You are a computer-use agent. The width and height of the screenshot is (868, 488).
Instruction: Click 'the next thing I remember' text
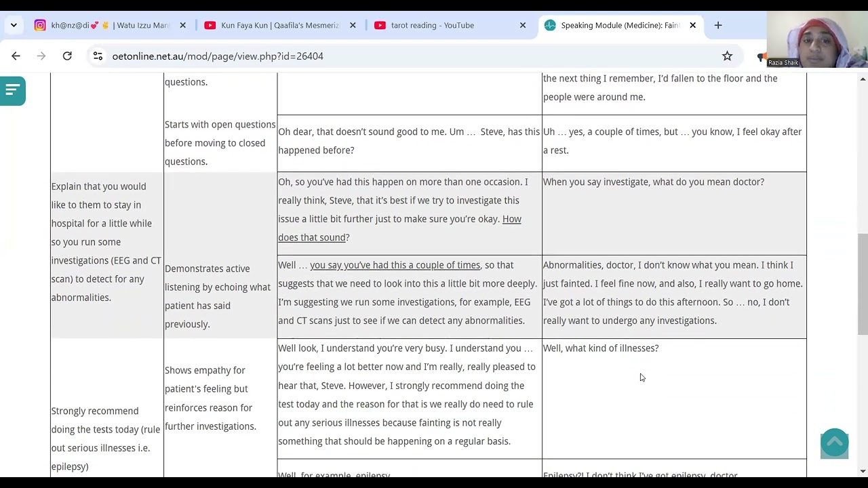660,87
